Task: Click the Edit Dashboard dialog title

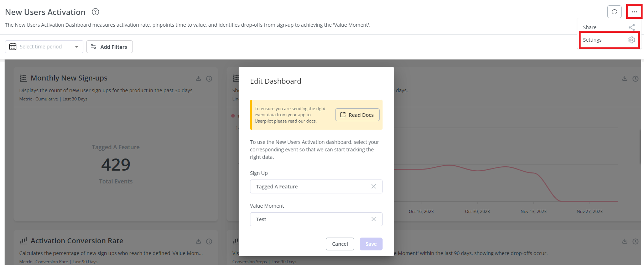Action: (x=276, y=81)
